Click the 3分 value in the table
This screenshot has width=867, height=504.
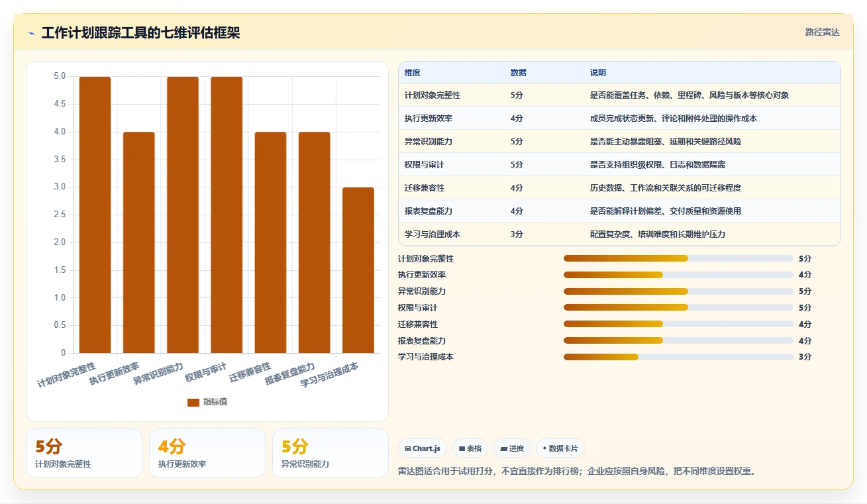click(x=517, y=234)
